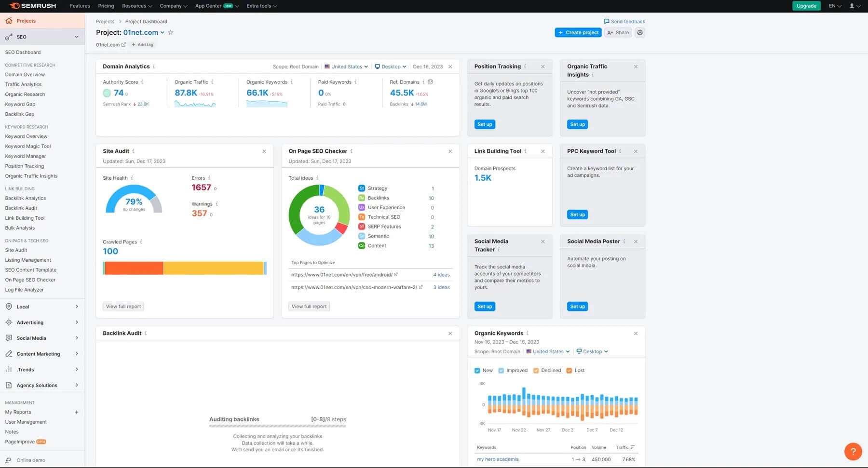Open the user account icon menu
The image size is (868, 468).
click(854, 6)
